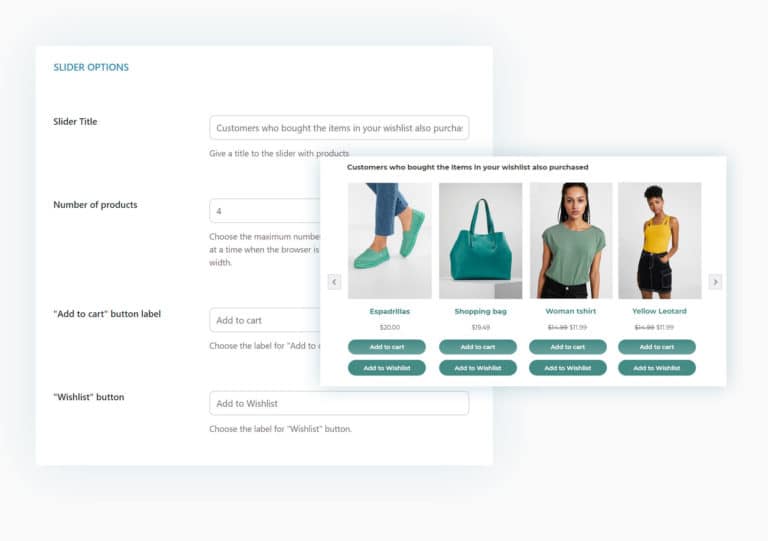Add Yellow Leotard to cart
The height and width of the screenshot is (541, 768).
(657, 347)
